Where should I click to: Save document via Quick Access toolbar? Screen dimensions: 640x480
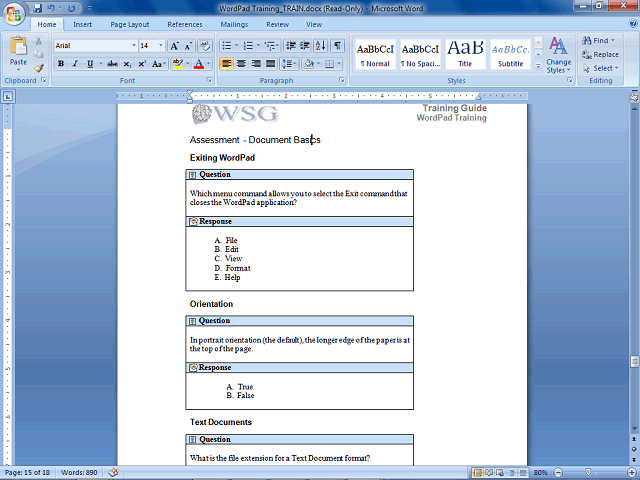point(38,8)
